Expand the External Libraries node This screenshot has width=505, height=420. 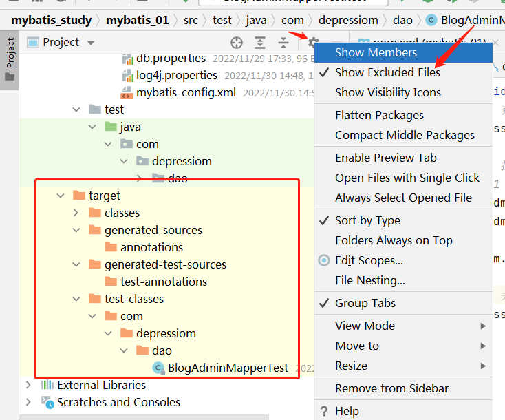tap(28, 385)
